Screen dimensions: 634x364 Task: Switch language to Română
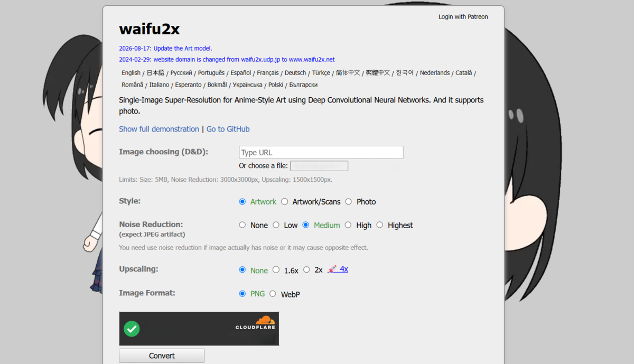[x=132, y=85]
